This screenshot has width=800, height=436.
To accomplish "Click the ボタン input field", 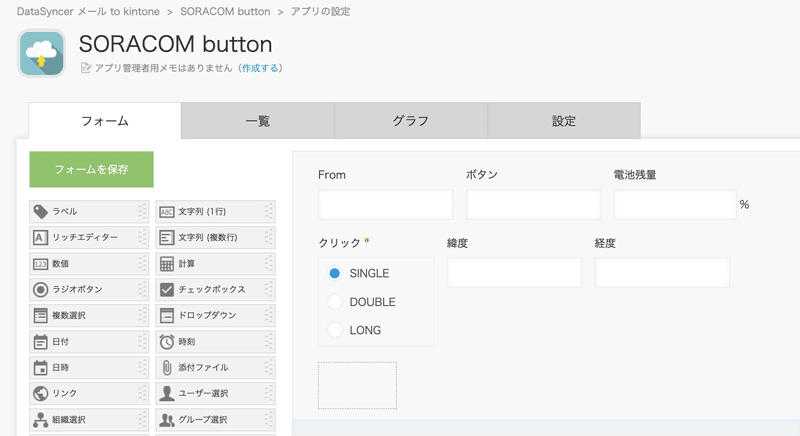I will click(x=534, y=204).
